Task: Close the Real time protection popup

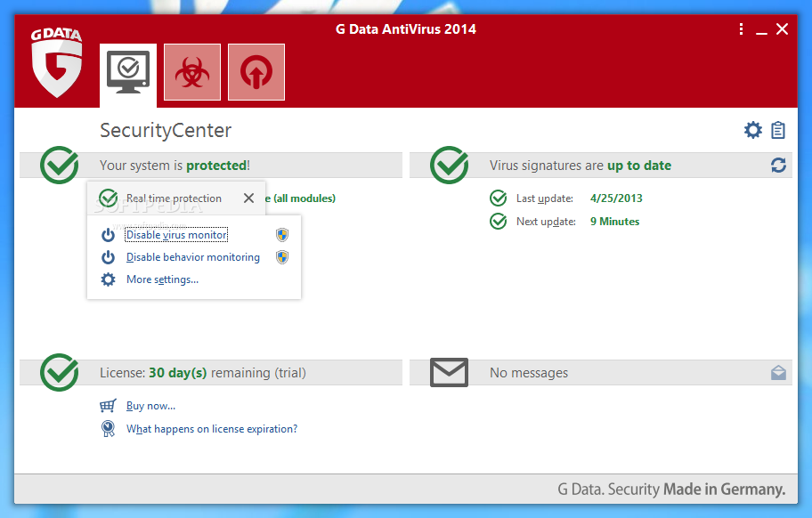Action: [248, 198]
